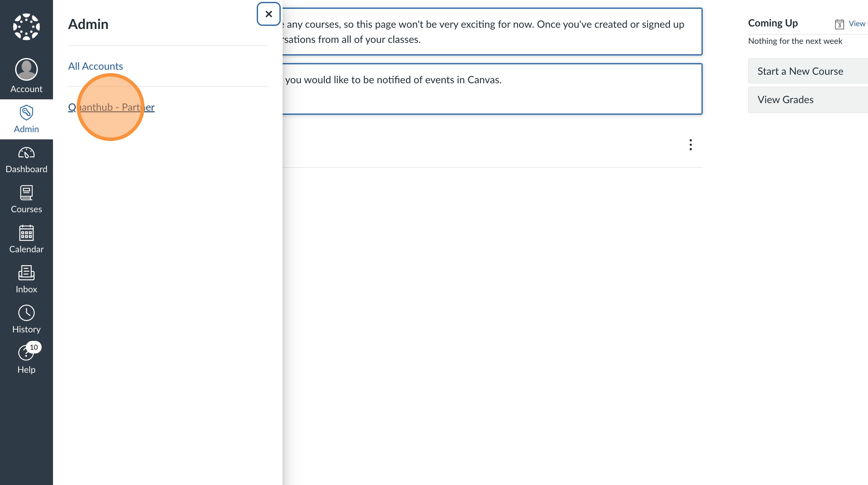Click the Admin shield icon
Screen dimensions: 868x485
(x=26, y=113)
